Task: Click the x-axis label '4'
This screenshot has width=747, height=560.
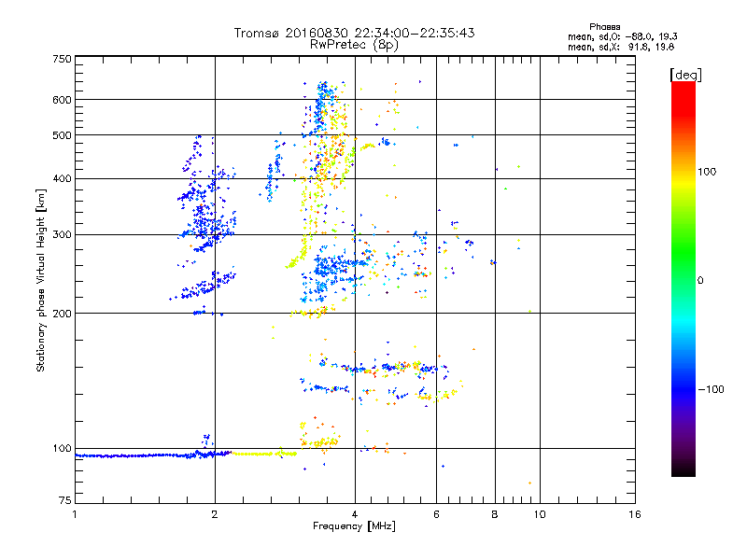Action: pyautogui.click(x=355, y=514)
